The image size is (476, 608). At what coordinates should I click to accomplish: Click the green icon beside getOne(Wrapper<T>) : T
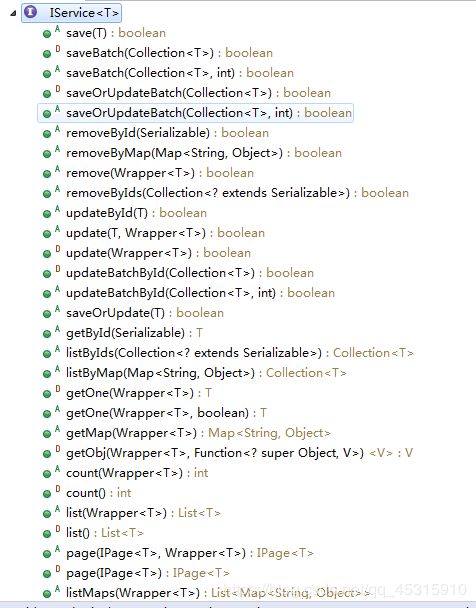tap(47, 394)
